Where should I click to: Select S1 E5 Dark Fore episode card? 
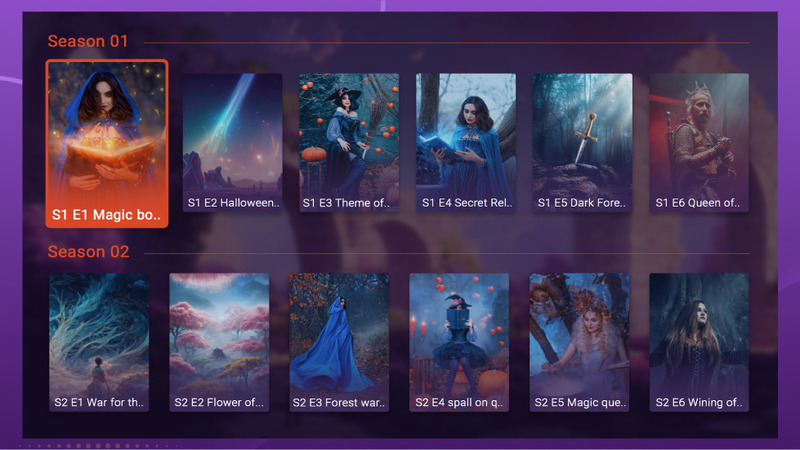[582, 142]
